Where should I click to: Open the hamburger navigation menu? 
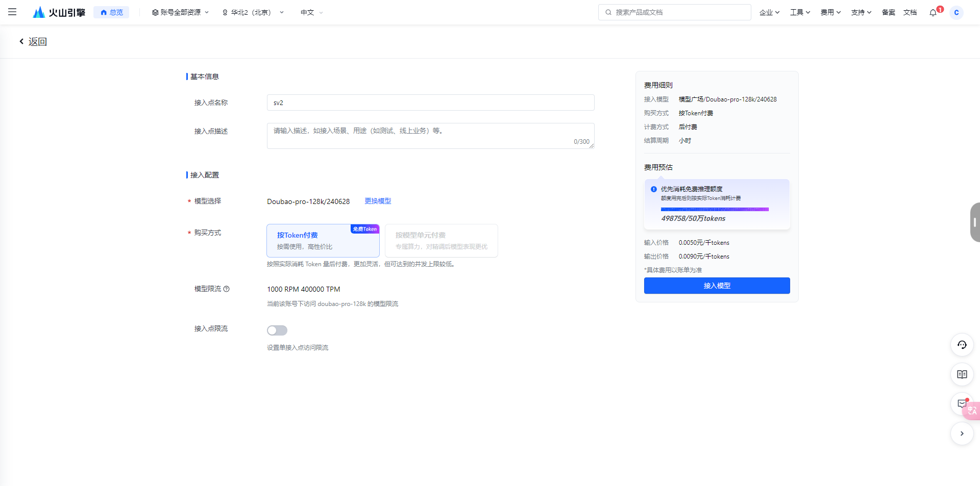[x=12, y=12]
